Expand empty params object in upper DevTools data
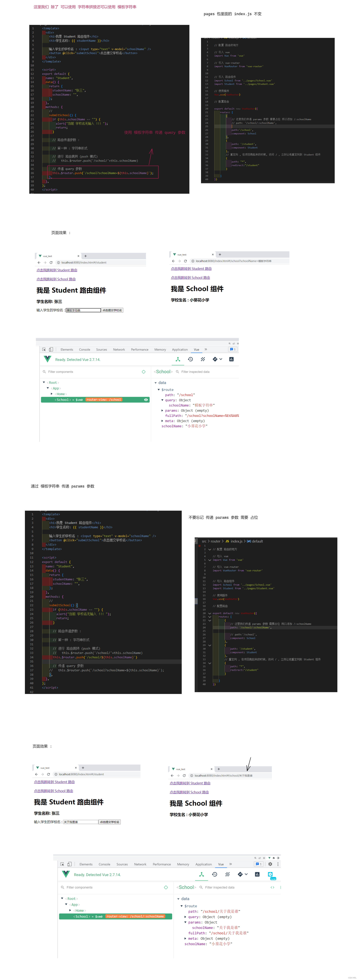The height and width of the screenshot is (980, 359). click(162, 411)
